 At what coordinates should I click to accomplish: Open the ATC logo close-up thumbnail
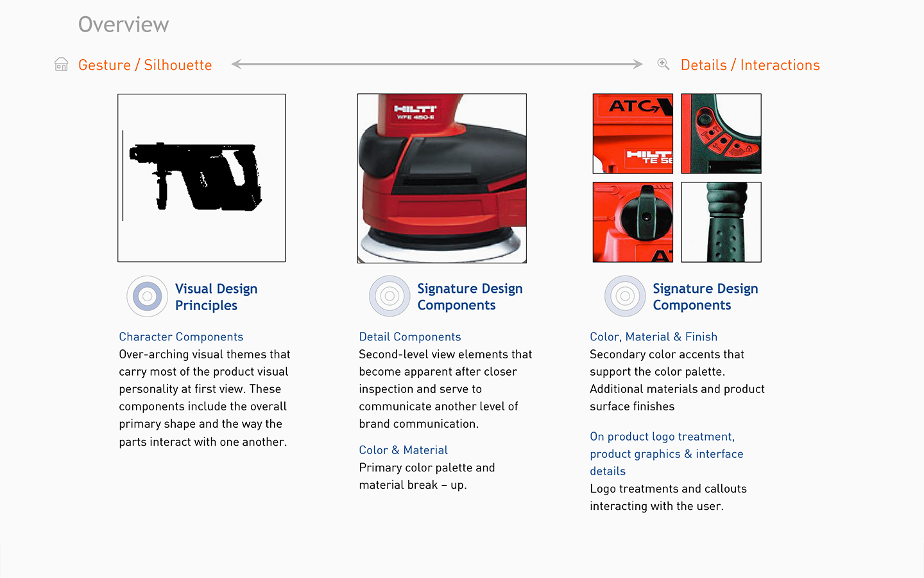[x=633, y=134]
